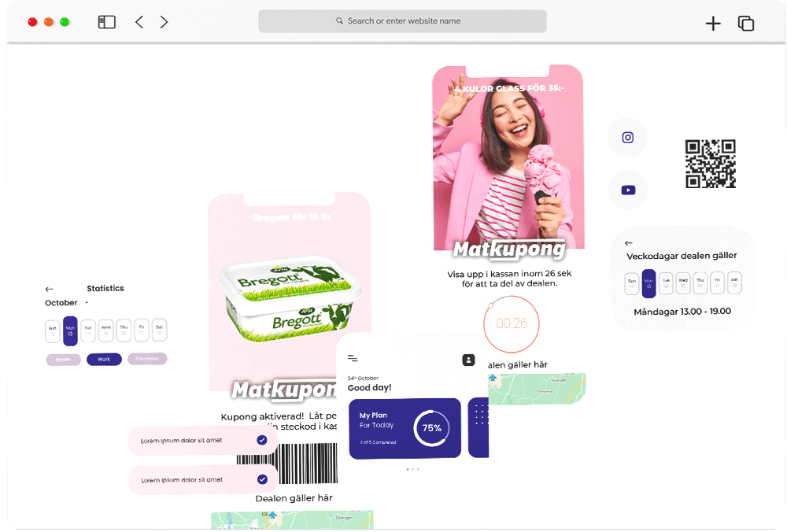Click the ice cream woman photo

coord(508,157)
